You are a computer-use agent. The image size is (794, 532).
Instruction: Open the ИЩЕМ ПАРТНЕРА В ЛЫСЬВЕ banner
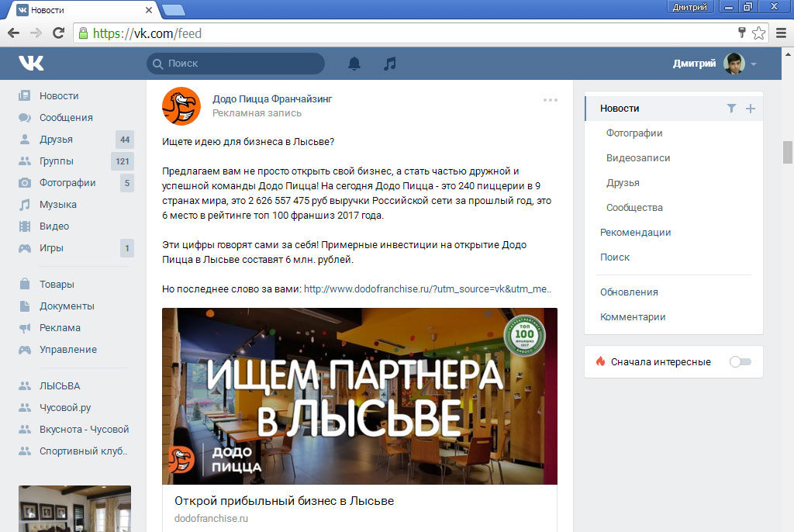click(x=360, y=396)
